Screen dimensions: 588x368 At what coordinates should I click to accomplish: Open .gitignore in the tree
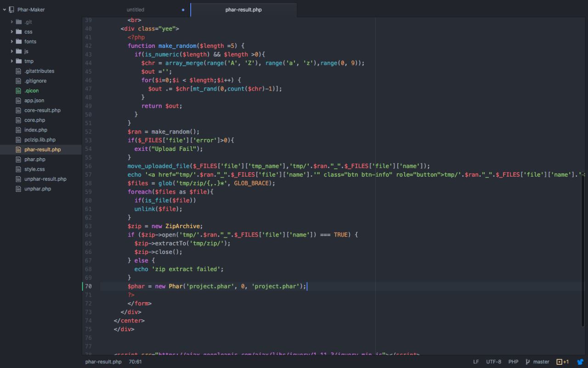[35, 81]
